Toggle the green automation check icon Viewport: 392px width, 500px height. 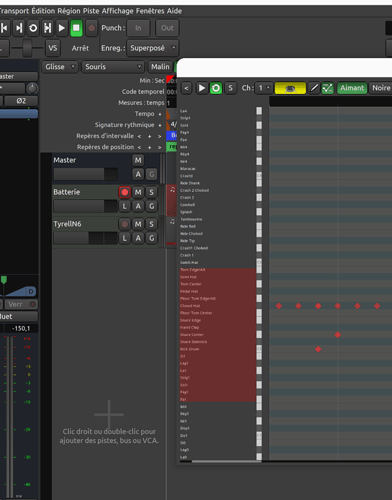point(327,88)
